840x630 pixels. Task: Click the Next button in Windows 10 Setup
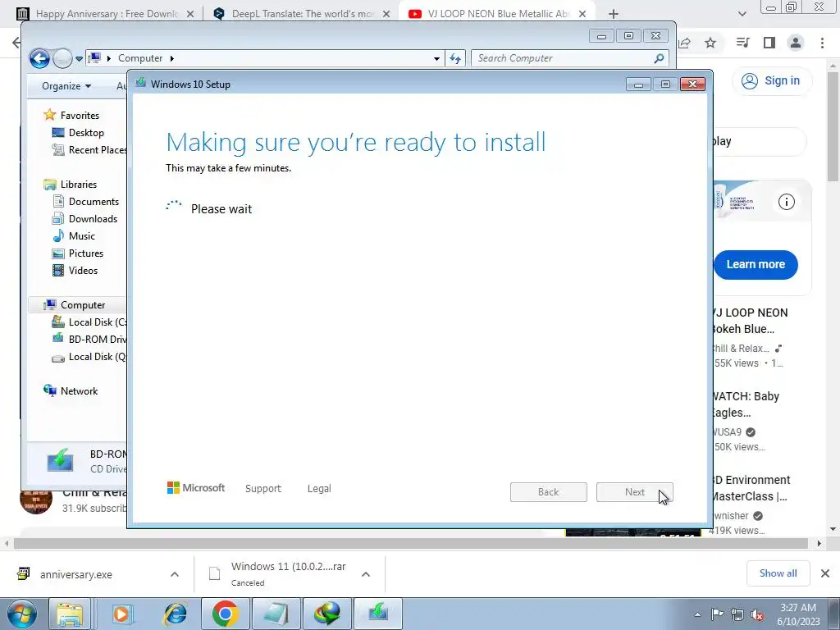tap(635, 492)
